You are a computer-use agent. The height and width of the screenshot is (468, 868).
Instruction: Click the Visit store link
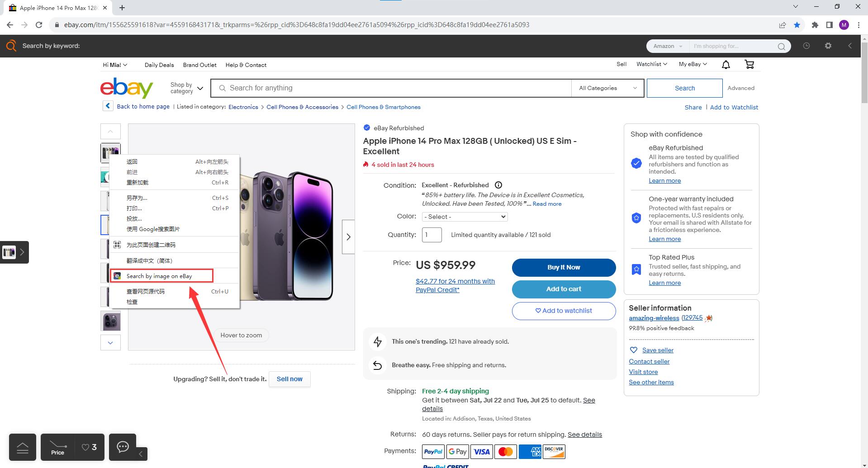point(643,372)
